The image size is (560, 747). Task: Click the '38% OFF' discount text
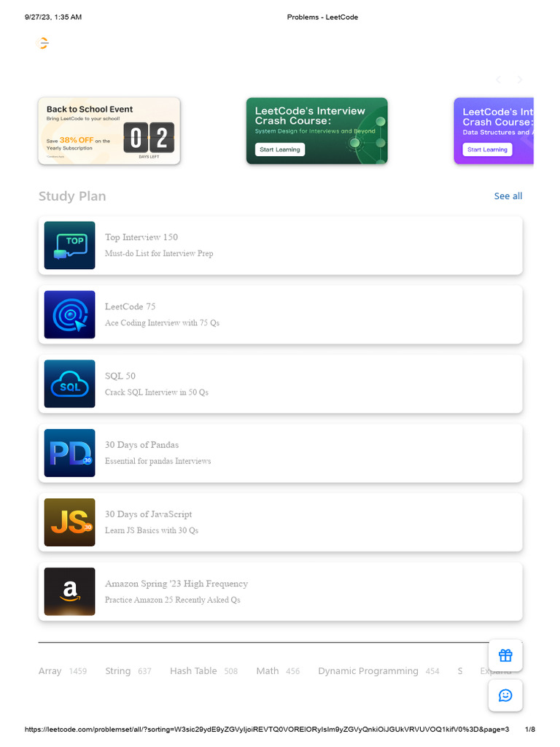pyautogui.click(x=76, y=140)
